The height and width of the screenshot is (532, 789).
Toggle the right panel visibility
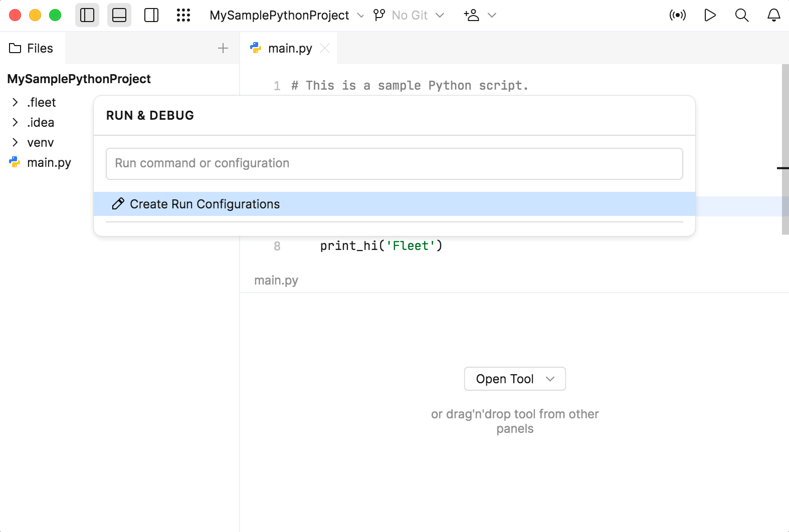[151, 16]
